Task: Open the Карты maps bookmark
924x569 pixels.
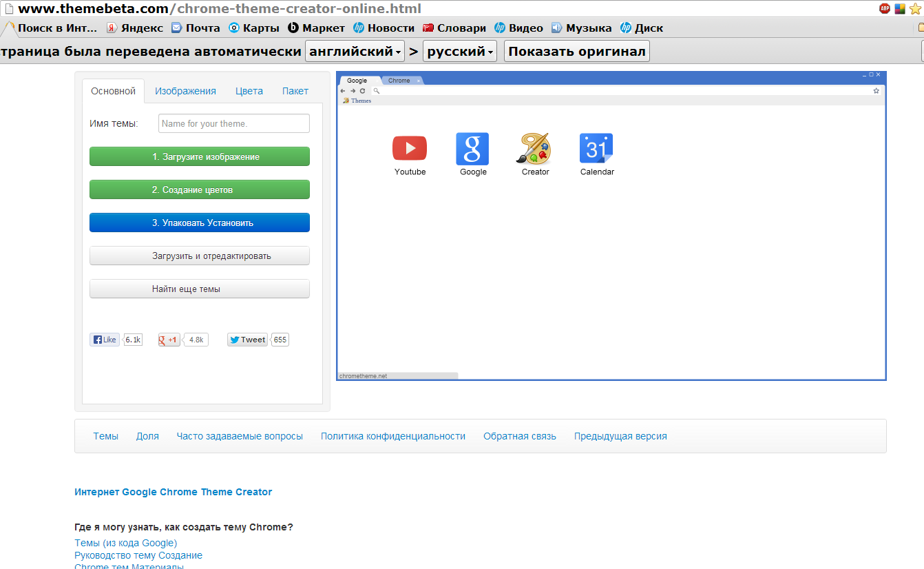Action: [x=254, y=28]
